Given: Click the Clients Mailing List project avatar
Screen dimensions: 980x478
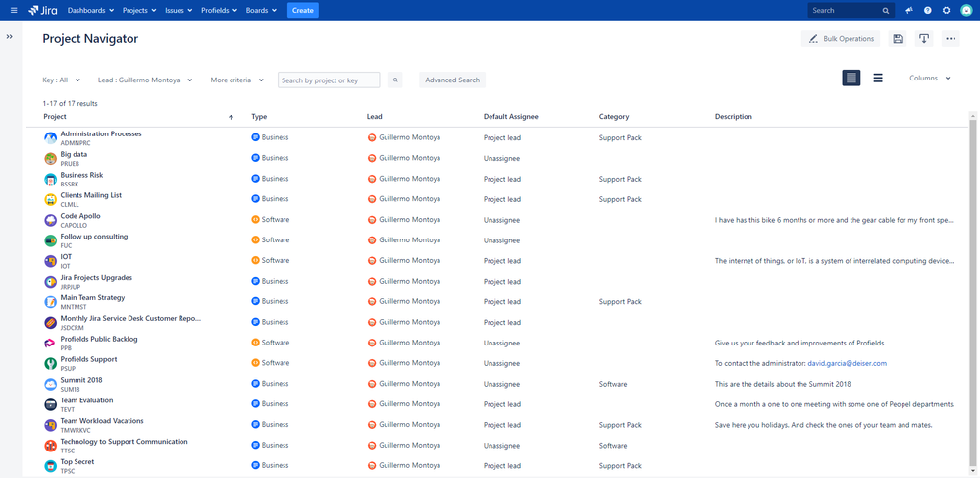Looking at the screenshot, I should (51, 199).
